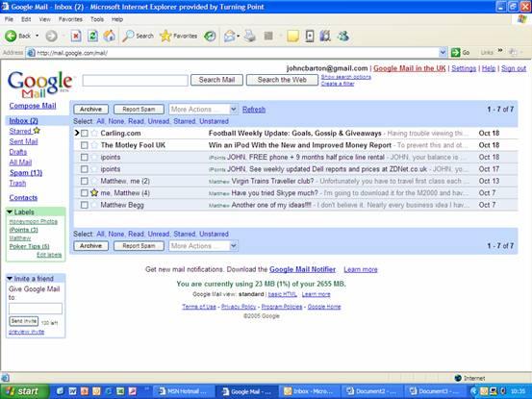Screen dimensions: 532x399
Task: Click the Excel quick launch icon
Action: pyautogui.click(x=120, y=391)
